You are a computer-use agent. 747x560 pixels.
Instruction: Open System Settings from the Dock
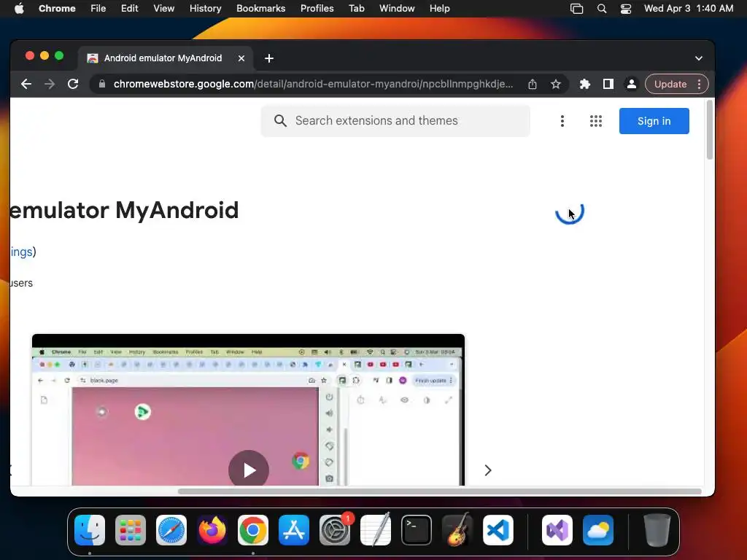335,530
